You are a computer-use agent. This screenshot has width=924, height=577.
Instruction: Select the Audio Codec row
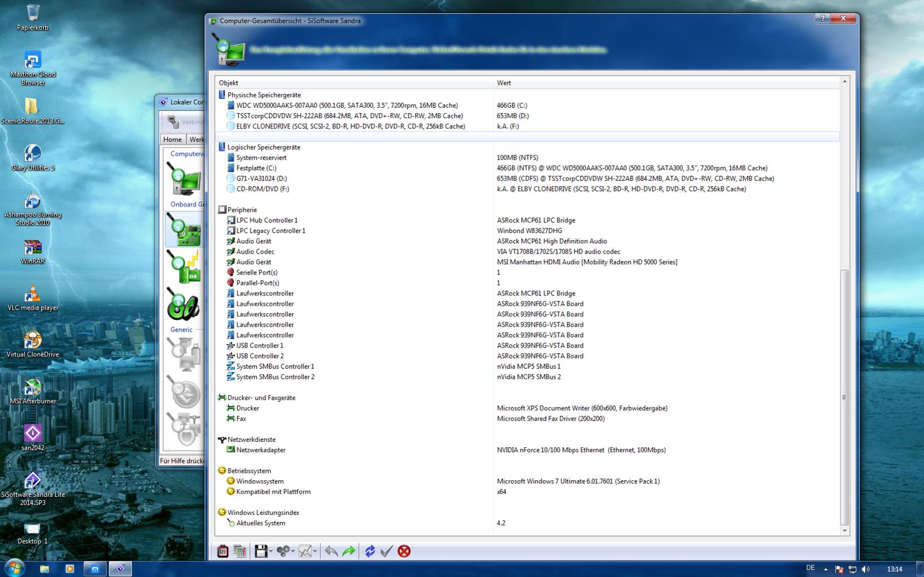(527, 252)
